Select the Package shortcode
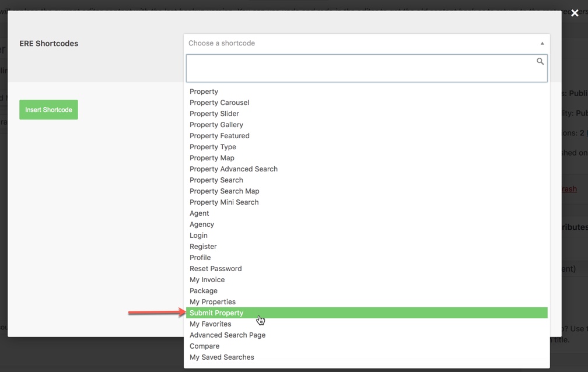This screenshot has height=372, width=588. pos(367,290)
